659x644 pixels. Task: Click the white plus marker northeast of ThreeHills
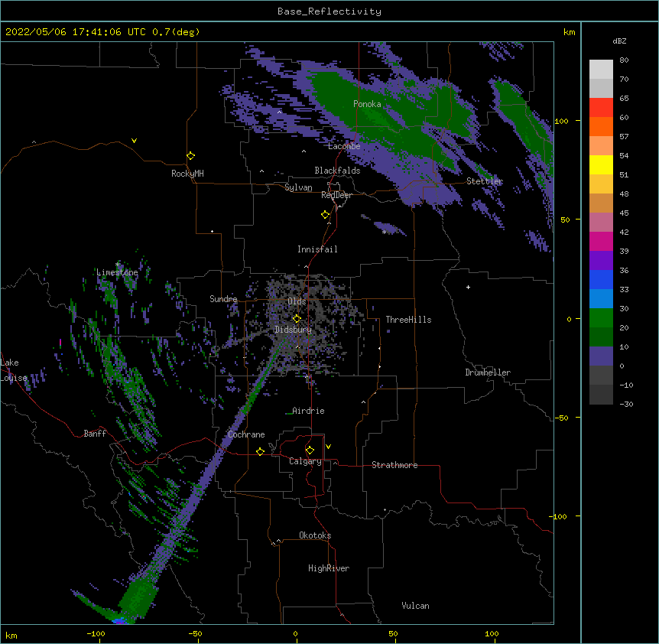468,287
